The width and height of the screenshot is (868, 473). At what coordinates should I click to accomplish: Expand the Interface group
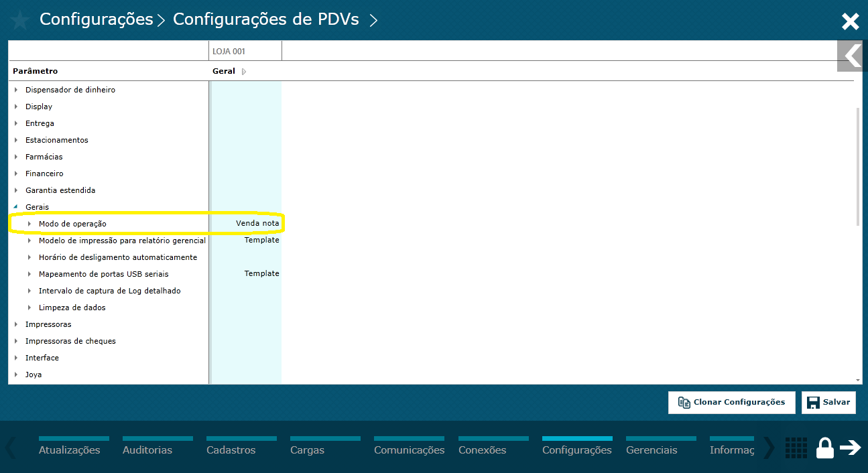[x=16, y=358]
